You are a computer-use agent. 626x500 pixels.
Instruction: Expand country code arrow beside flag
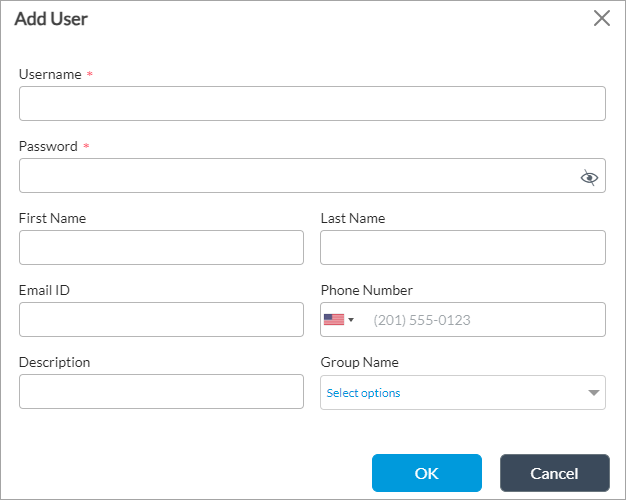point(351,320)
